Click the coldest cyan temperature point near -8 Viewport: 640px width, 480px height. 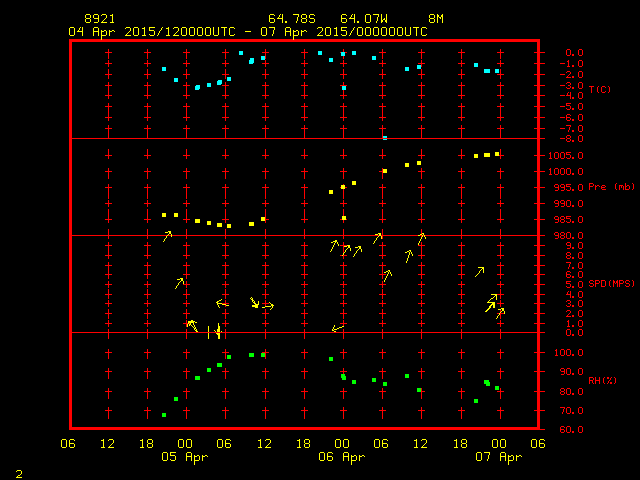[x=384, y=136]
